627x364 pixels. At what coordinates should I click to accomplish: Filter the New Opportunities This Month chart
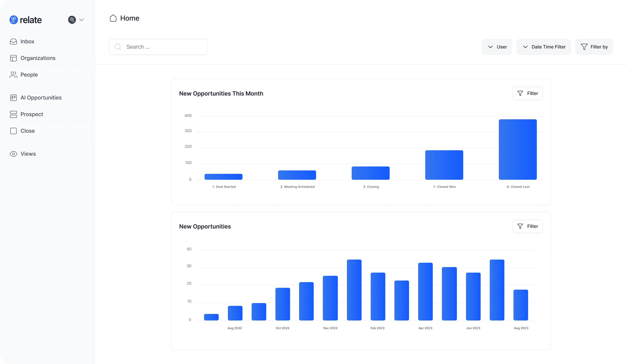(528, 93)
